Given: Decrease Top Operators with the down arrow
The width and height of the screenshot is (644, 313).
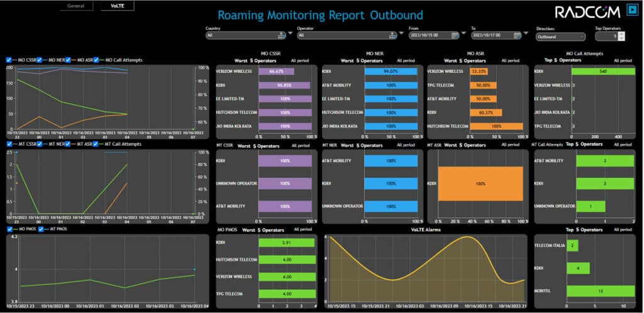Looking at the screenshot, I should click(621, 38).
